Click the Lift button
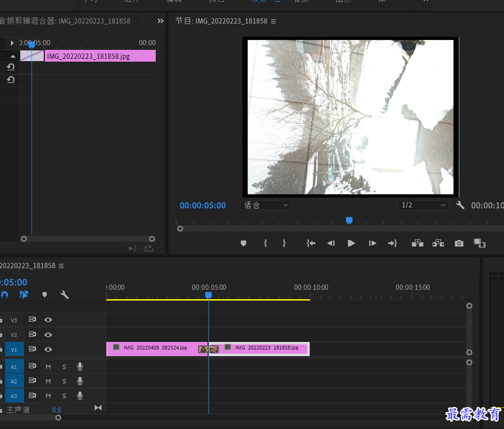504x429 pixels. (x=417, y=243)
